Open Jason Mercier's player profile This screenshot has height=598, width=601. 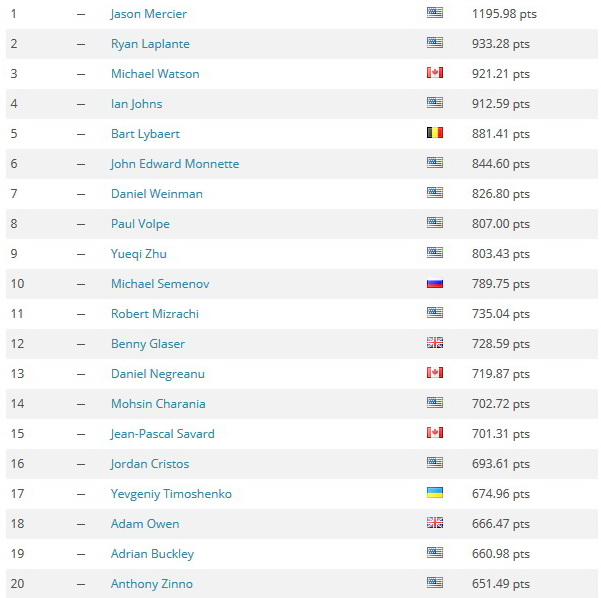[148, 14]
